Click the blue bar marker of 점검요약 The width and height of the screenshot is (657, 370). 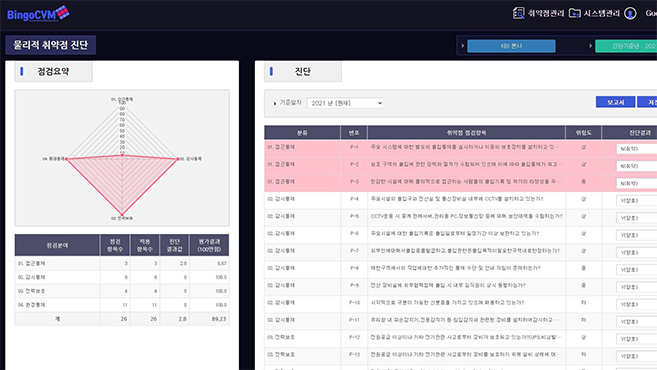click(22, 71)
